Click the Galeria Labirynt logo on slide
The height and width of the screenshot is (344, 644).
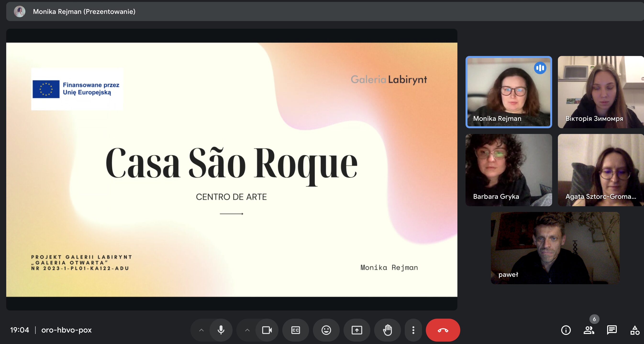389,79
